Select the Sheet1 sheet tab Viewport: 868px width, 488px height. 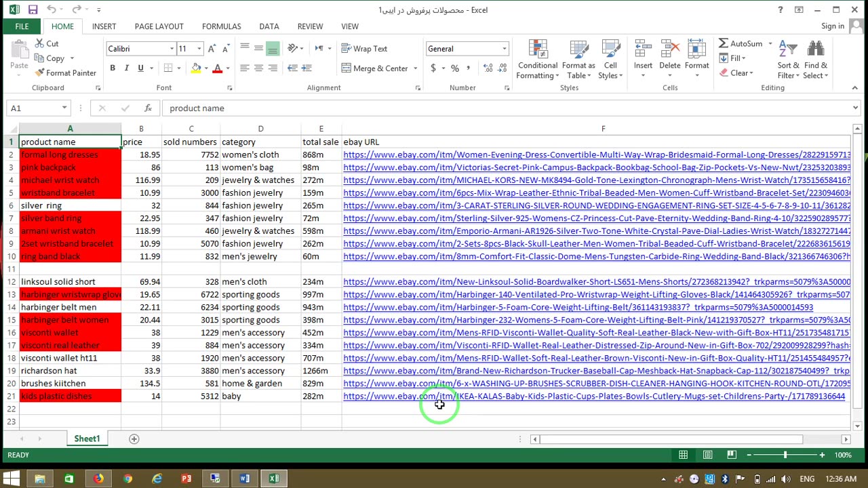tap(87, 439)
